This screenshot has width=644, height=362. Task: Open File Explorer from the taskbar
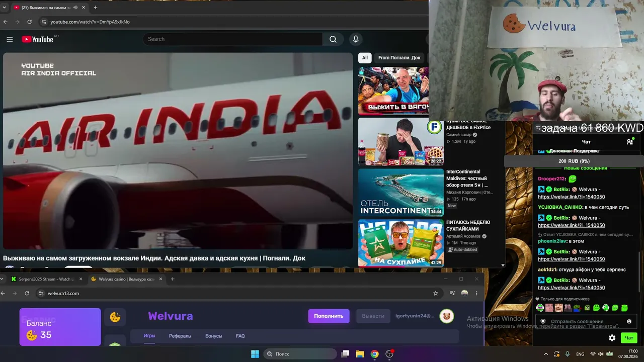360,354
